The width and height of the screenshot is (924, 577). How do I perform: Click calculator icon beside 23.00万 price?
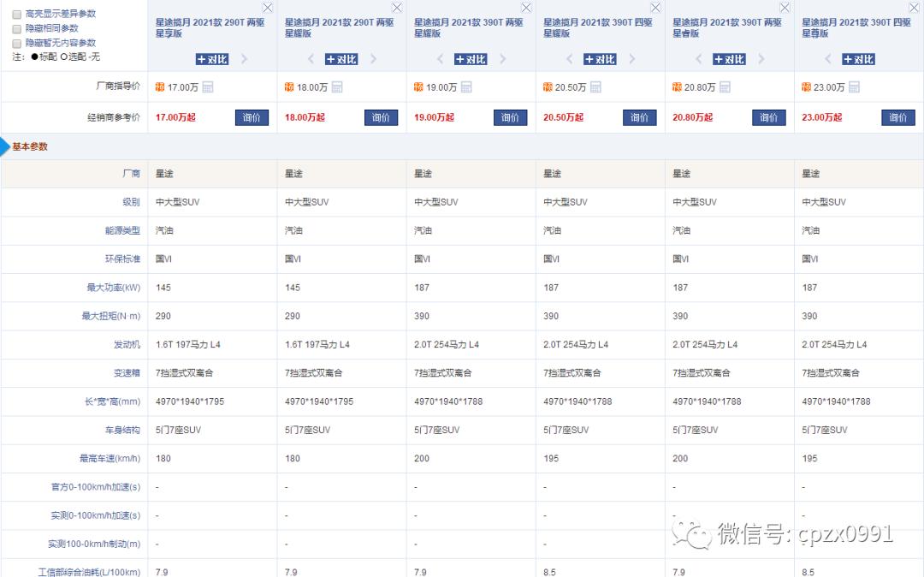click(x=854, y=87)
